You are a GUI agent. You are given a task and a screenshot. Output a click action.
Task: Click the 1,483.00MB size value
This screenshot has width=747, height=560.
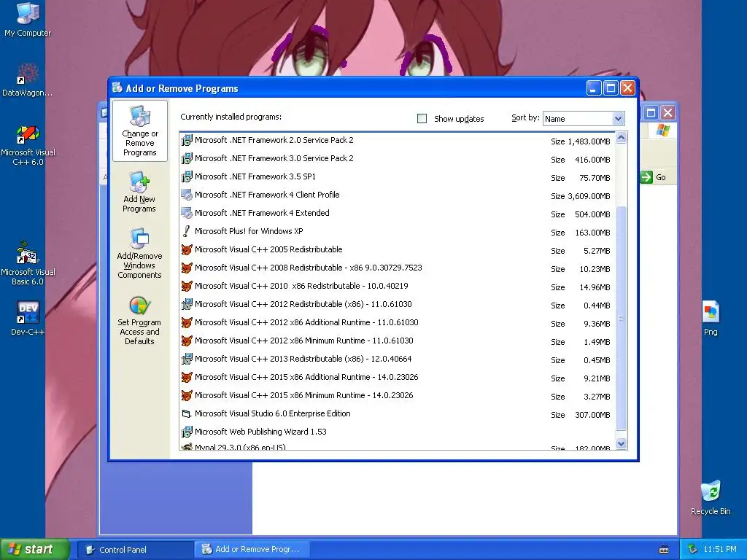pyautogui.click(x=589, y=141)
